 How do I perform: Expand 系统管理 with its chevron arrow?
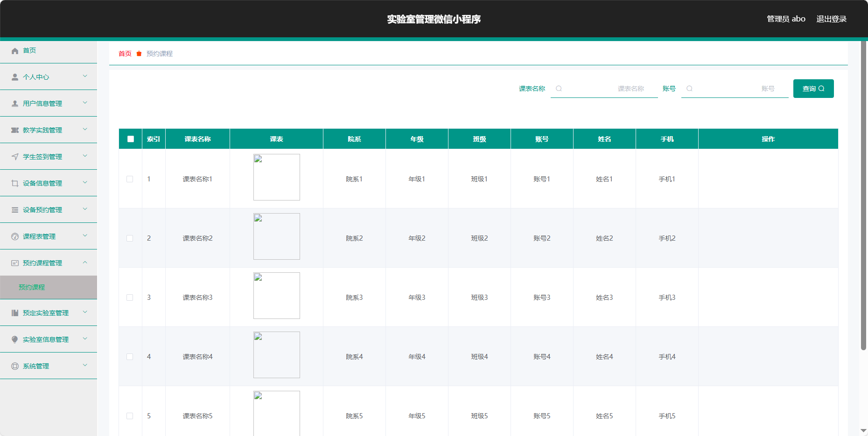coord(85,365)
